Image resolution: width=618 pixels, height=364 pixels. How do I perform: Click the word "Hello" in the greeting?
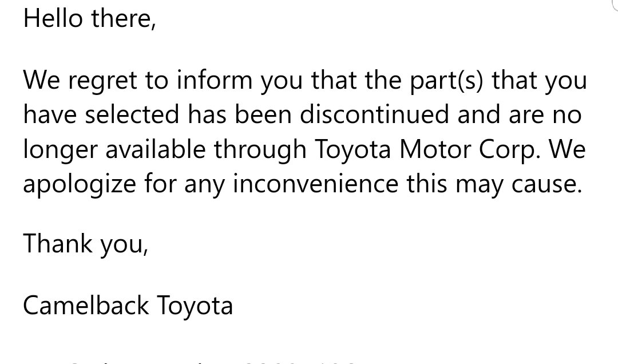click(53, 18)
